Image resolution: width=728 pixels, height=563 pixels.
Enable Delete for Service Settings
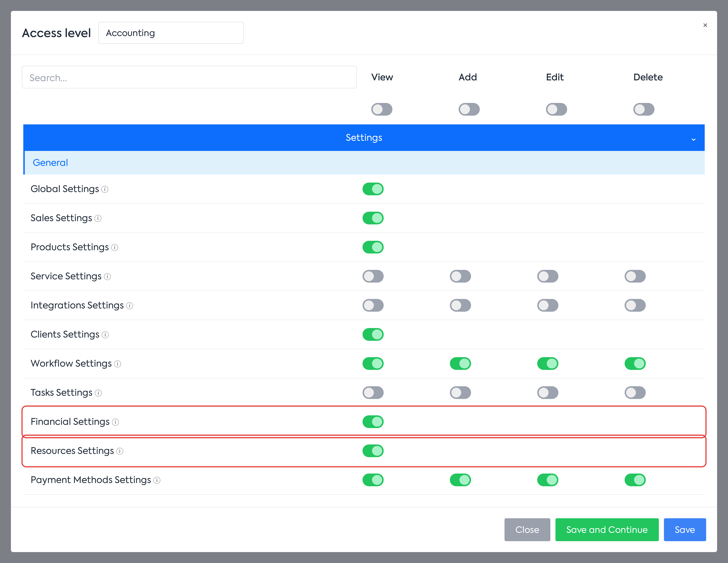click(635, 276)
